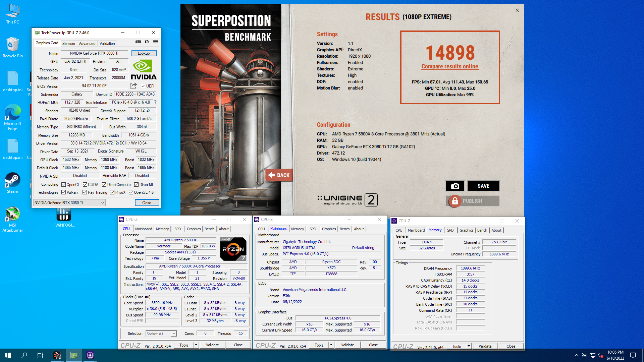Viewport: 644px width, 362px height.
Task: Open GPU-Z hamburger menu icon
Action: point(155,42)
